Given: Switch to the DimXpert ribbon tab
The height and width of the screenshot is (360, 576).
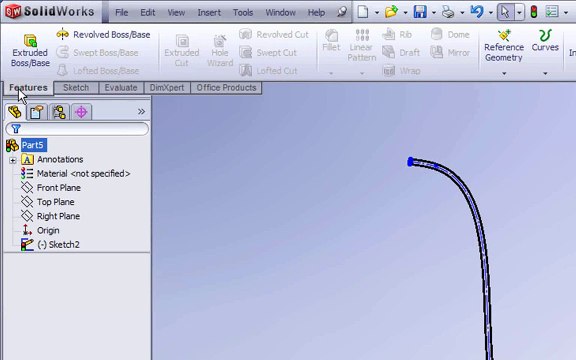Looking at the screenshot, I should [167, 88].
